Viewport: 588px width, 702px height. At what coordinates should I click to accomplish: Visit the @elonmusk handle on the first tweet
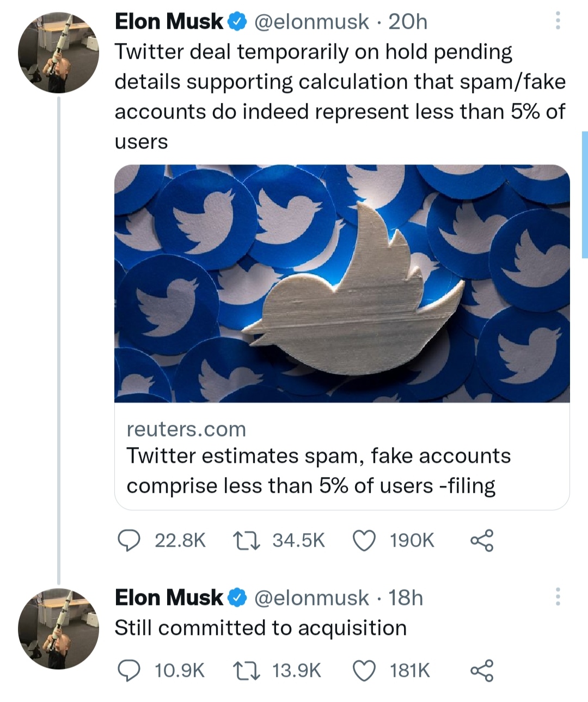tap(311, 22)
